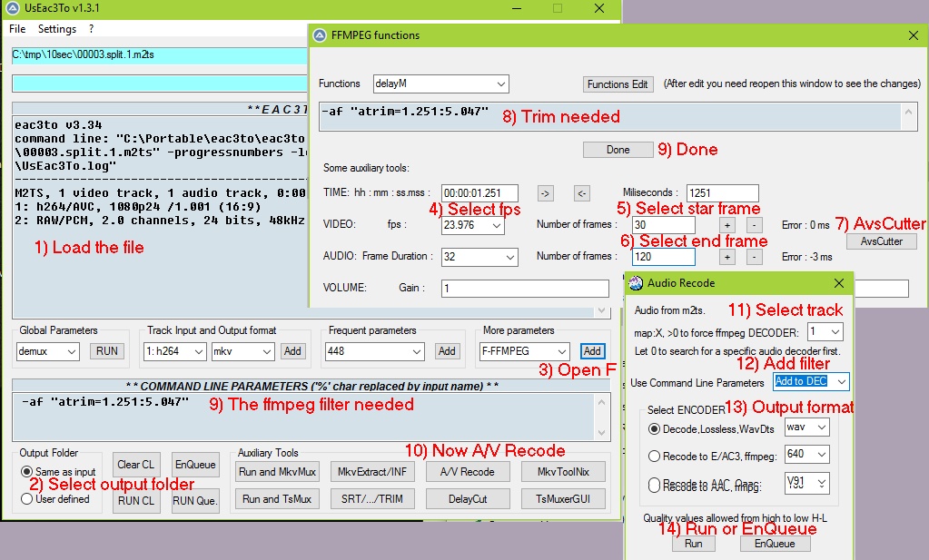Open the Add to DEC dropdown
The height and width of the screenshot is (560, 929).
click(811, 381)
